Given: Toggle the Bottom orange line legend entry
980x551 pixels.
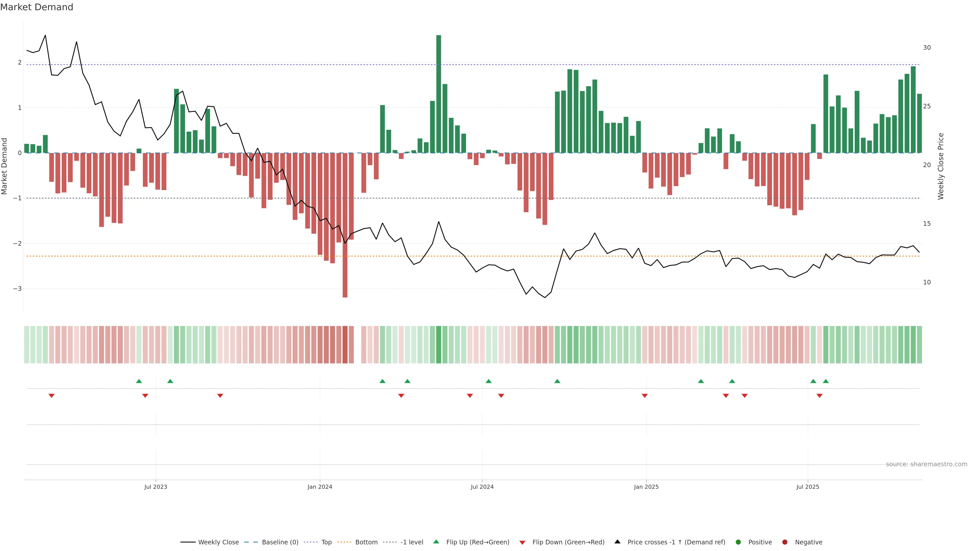Looking at the screenshot, I should [366, 542].
